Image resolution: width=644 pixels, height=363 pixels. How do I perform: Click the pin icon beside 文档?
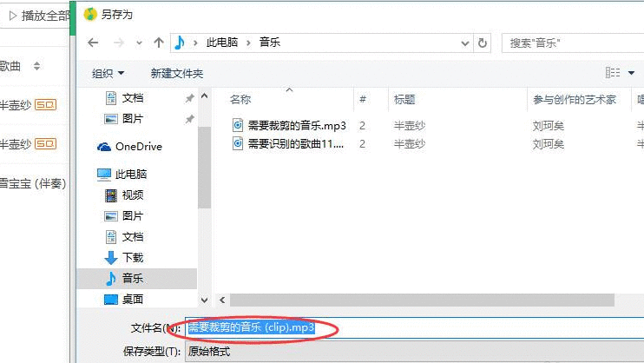click(189, 98)
